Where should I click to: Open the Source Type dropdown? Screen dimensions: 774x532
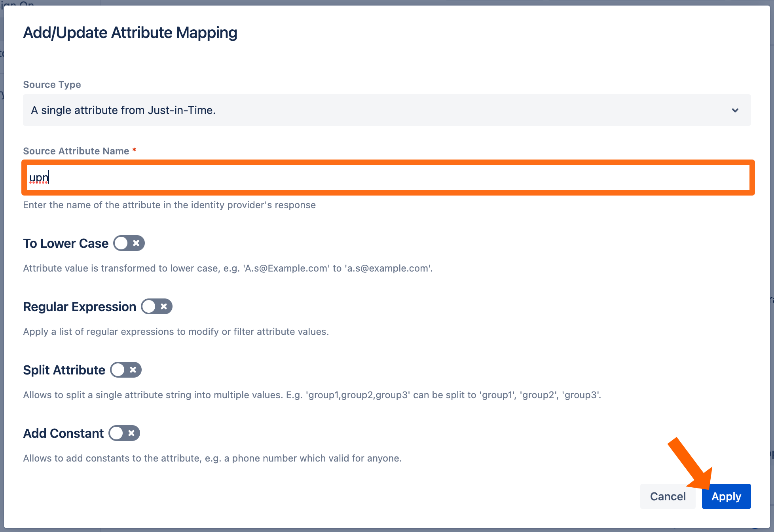click(x=386, y=110)
